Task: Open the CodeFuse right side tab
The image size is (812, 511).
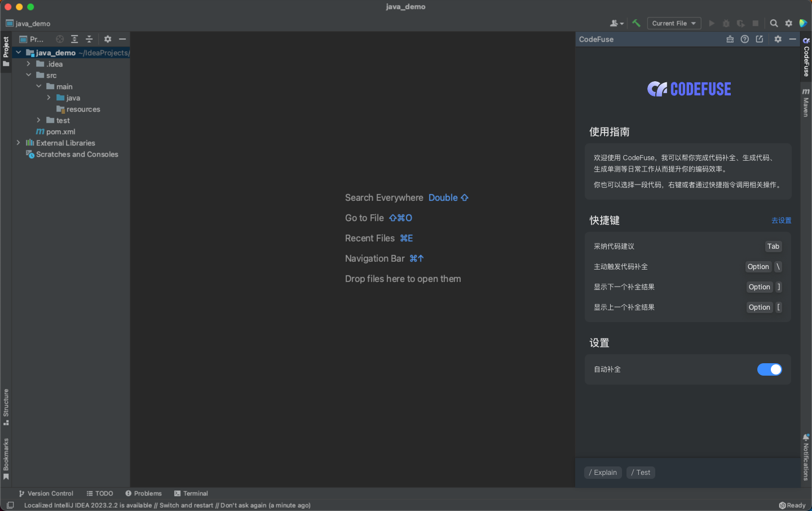Action: [x=806, y=57]
